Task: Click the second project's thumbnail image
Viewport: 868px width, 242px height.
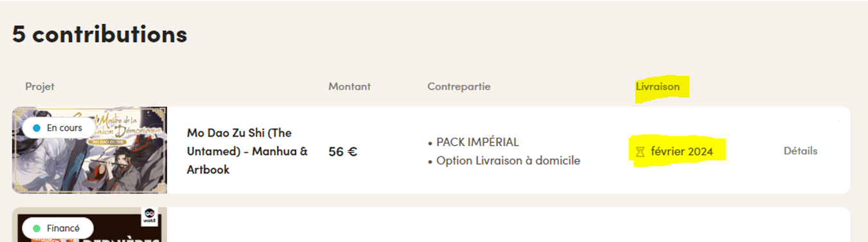Action: click(89, 225)
